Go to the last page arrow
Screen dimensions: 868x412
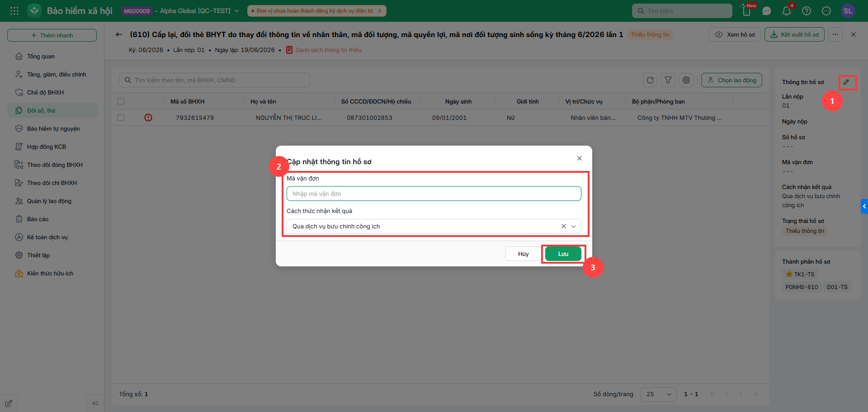coord(755,394)
